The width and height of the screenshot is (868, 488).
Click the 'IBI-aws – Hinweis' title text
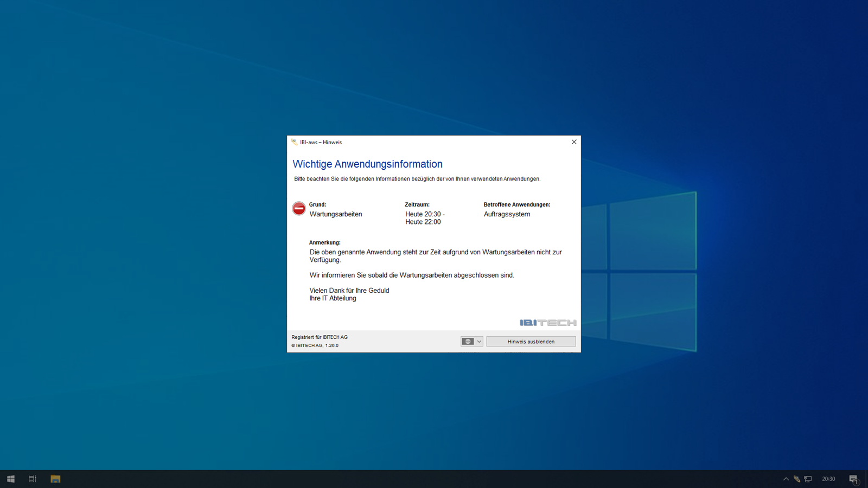coord(321,143)
